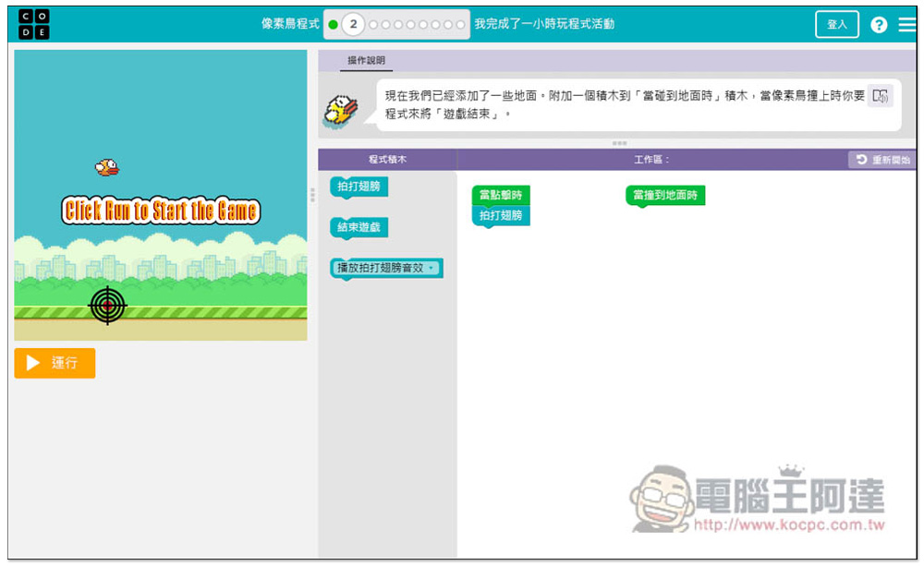Viewport: 924px width, 566px height.
Task: Pick the 結束遊戲 block in the toolbox
Action: (359, 228)
